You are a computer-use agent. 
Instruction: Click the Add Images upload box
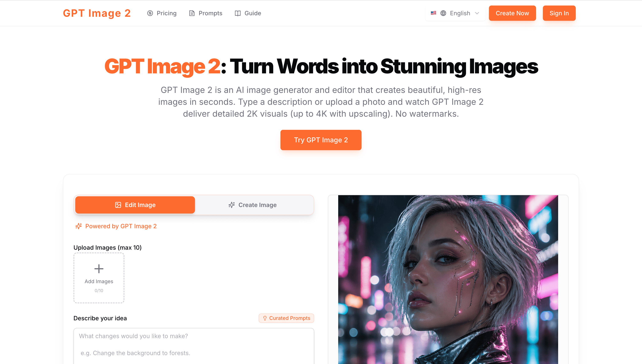pyautogui.click(x=99, y=278)
